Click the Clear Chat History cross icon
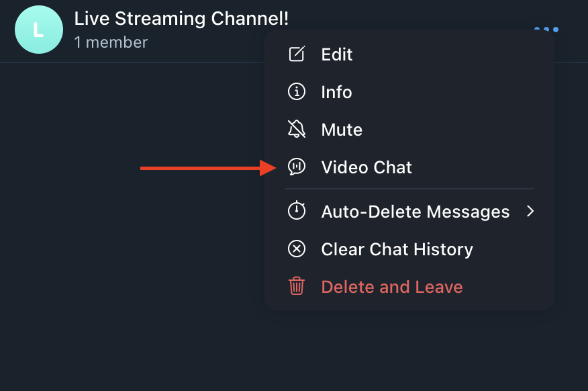 click(x=295, y=249)
